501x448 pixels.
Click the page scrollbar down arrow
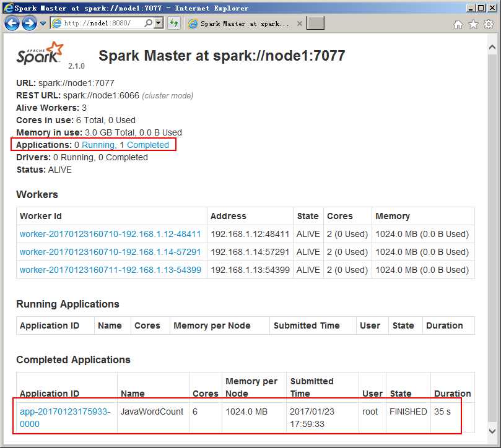(x=492, y=431)
